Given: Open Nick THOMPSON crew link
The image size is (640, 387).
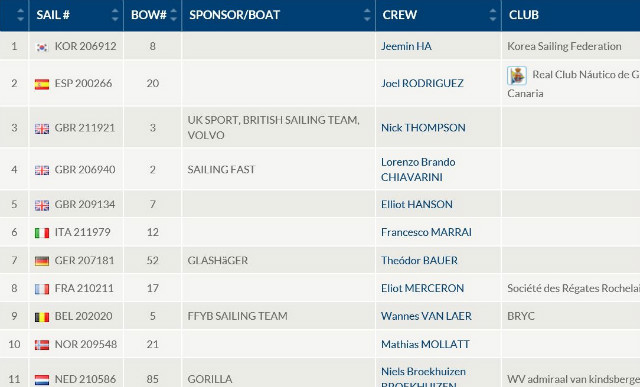Looking at the screenshot, I should point(423,128).
